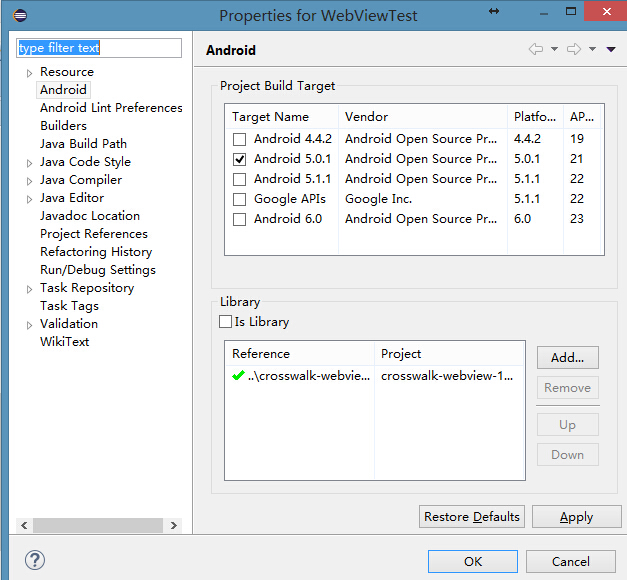
Task: Click the Add... library button
Action: pos(567,357)
